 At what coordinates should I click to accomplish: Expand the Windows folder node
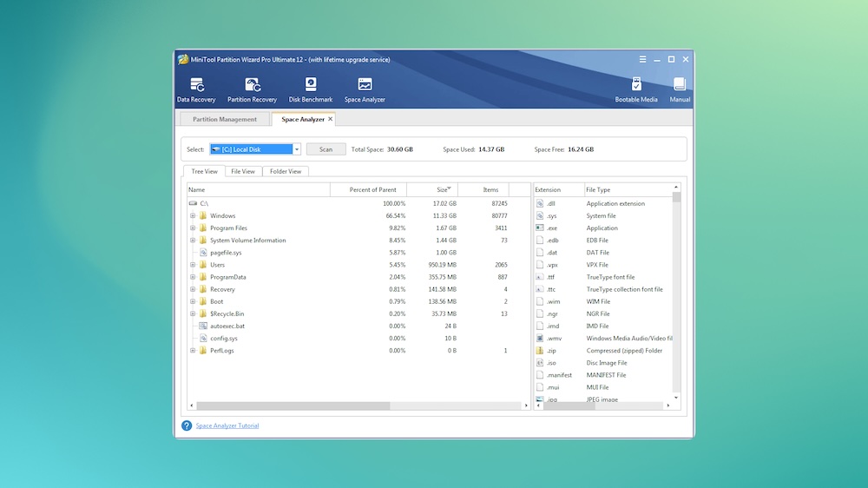click(193, 215)
